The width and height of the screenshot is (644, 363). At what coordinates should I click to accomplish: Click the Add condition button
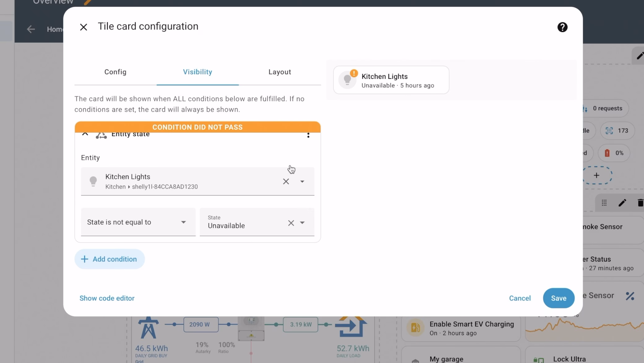pos(109,259)
